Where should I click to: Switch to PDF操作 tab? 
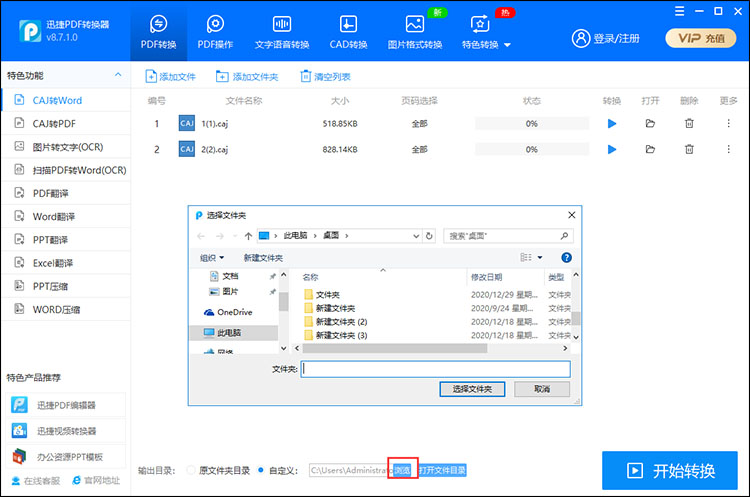pyautogui.click(x=215, y=33)
